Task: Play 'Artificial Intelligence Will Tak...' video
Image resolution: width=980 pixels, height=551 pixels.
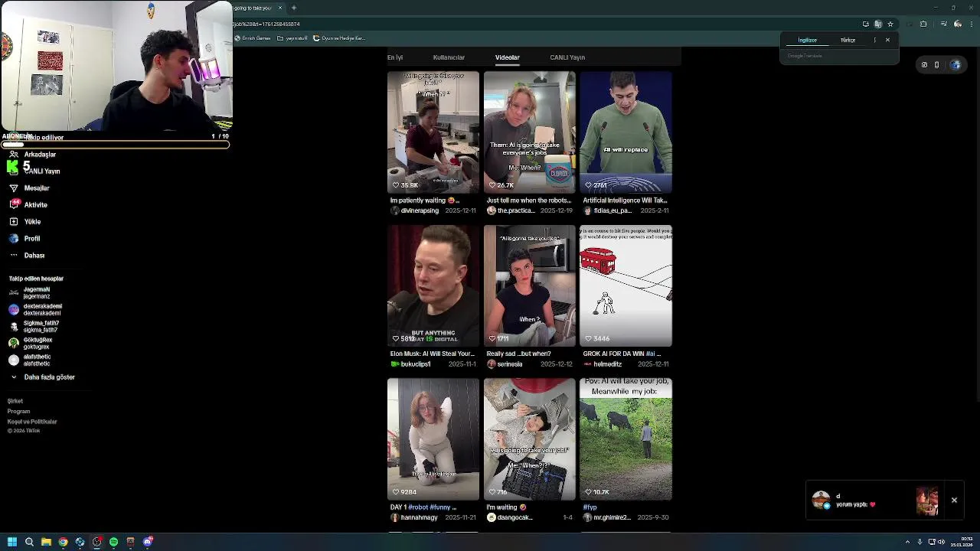Action: pyautogui.click(x=626, y=132)
